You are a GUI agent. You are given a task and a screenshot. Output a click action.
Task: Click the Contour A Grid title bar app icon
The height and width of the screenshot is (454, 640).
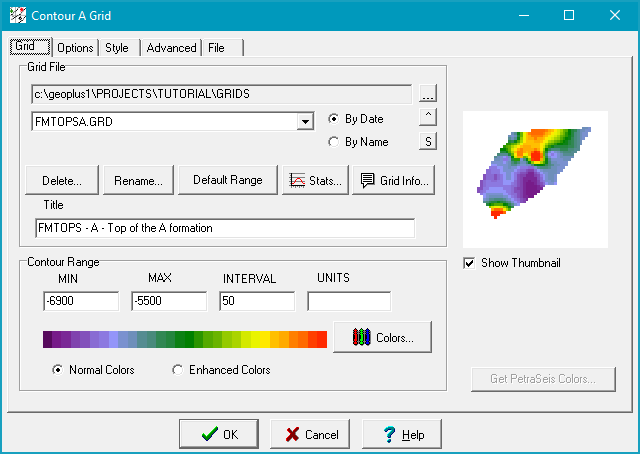coord(18,16)
